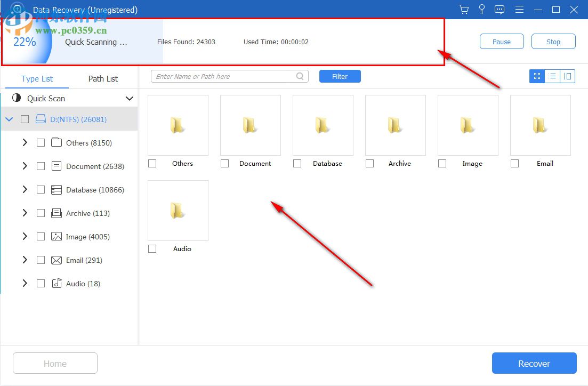This screenshot has height=386, width=588.
Task: Select the grid view icon
Action: 537,76
